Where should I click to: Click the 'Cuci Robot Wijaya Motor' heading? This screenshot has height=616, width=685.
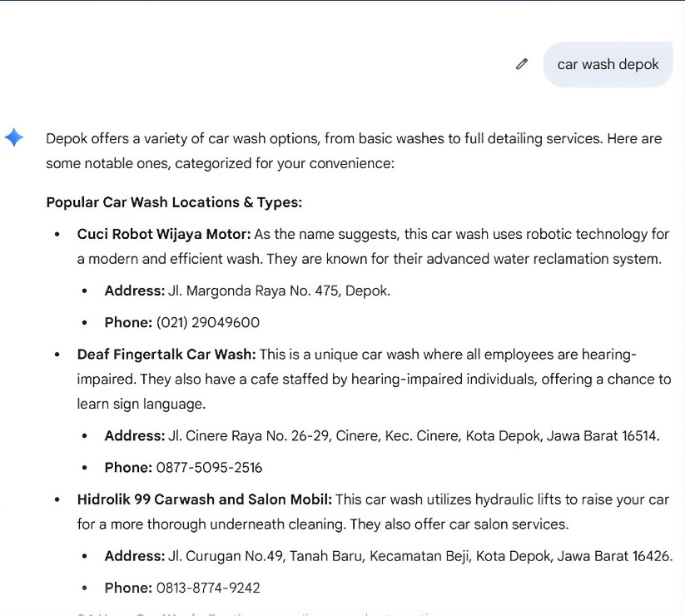coord(164,234)
